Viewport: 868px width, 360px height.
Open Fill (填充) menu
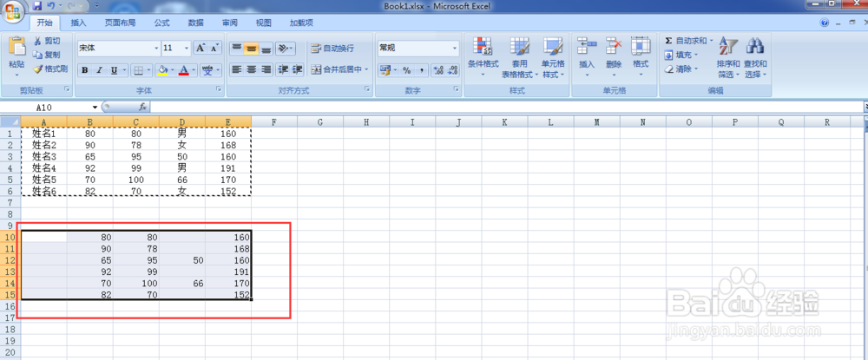pyautogui.click(x=681, y=55)
